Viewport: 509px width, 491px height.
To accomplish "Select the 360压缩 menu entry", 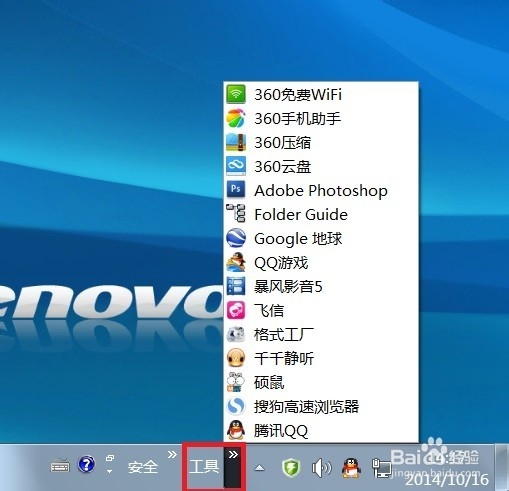I will point(321,142).
